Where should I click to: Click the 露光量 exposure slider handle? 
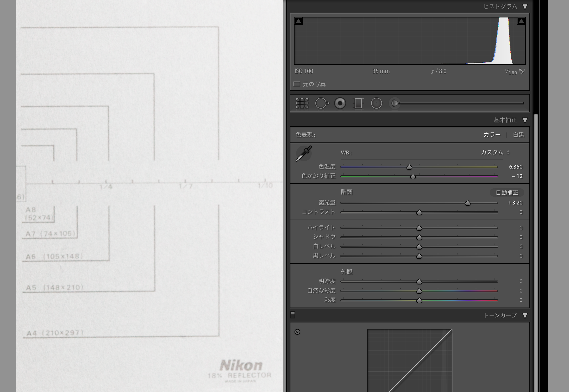[x=468, y=203]
